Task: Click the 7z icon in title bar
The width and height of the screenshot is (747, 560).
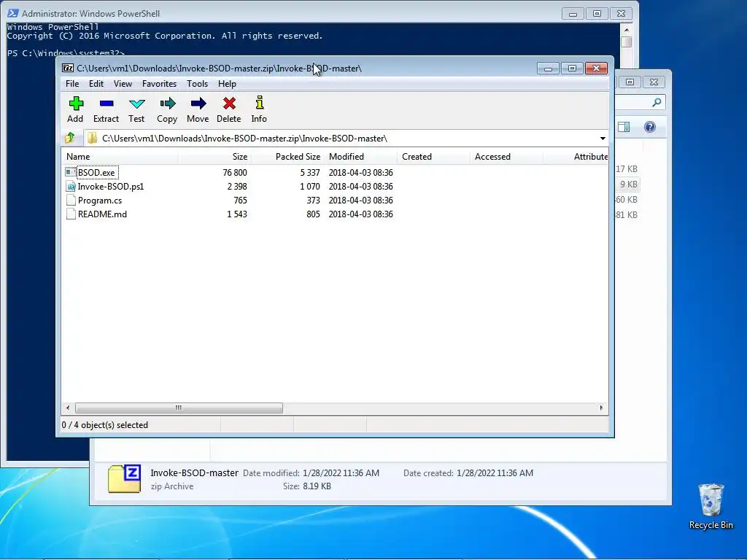Action: click(x=68, y=68)
